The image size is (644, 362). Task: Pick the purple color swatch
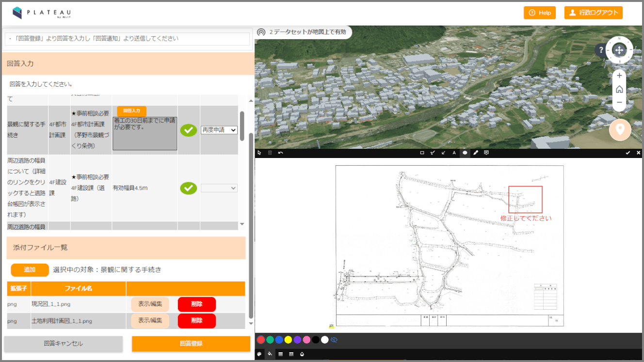point(297,340)
